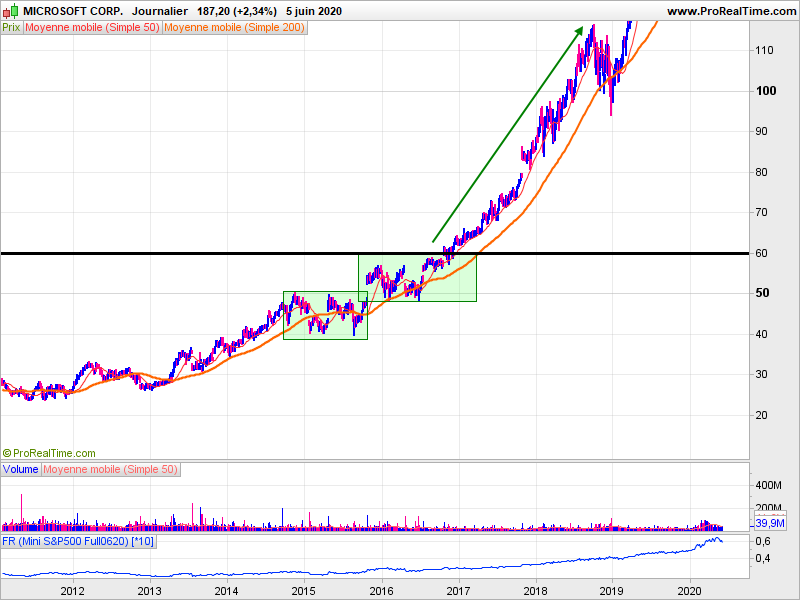Click the 0,6 relative strength axis label
Viewport: 800px width, 600px height.
tap(763, 541)
